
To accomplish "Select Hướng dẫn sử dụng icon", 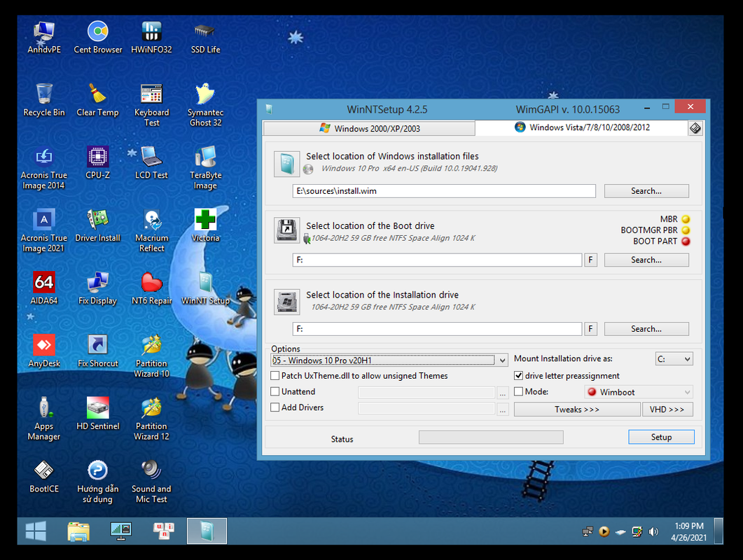I will [x=97, y=482].
